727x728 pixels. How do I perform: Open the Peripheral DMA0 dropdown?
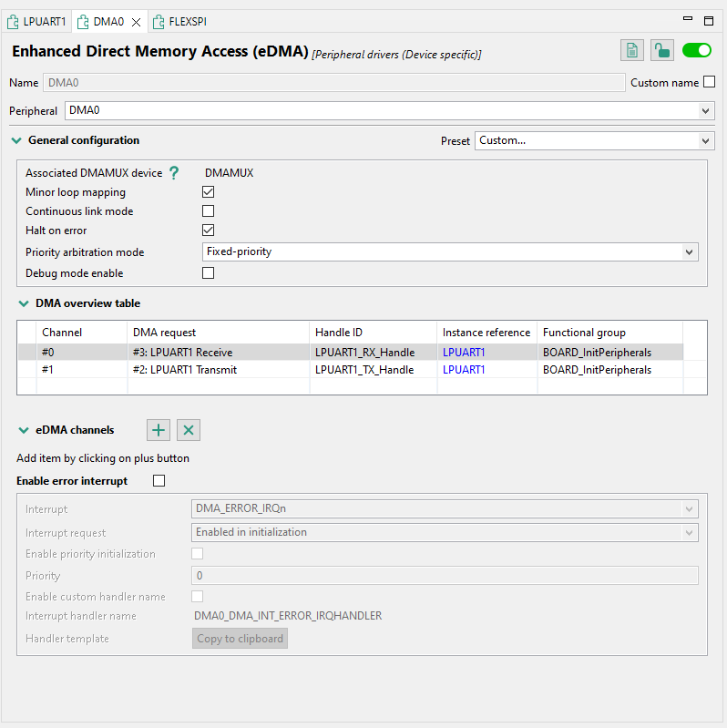coord(706,111)
